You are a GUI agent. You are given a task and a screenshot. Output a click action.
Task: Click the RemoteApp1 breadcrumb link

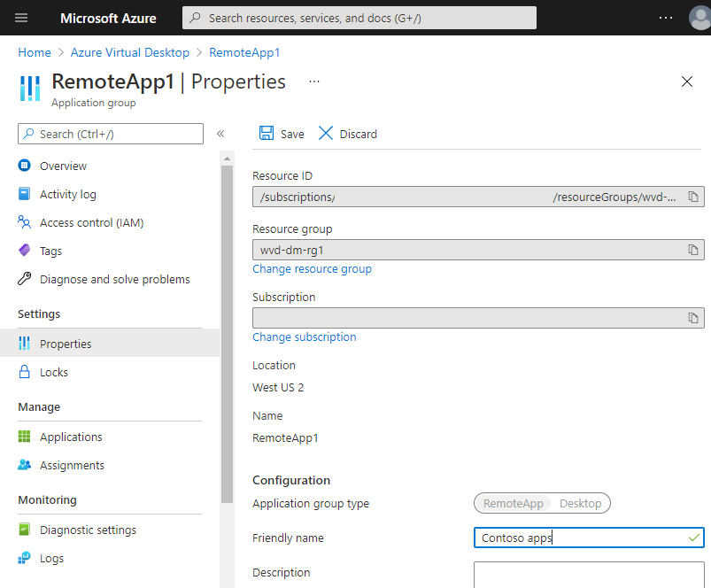[244, 52]
